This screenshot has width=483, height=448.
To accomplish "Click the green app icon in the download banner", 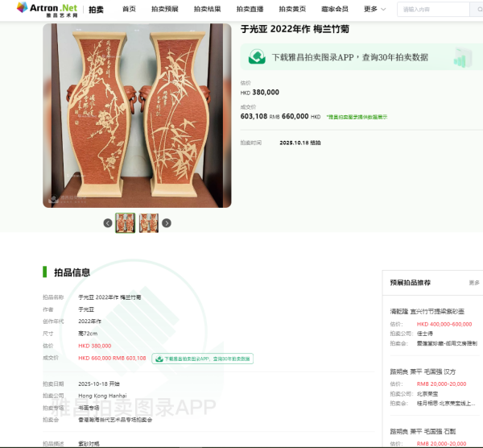I will pos(257,57).
